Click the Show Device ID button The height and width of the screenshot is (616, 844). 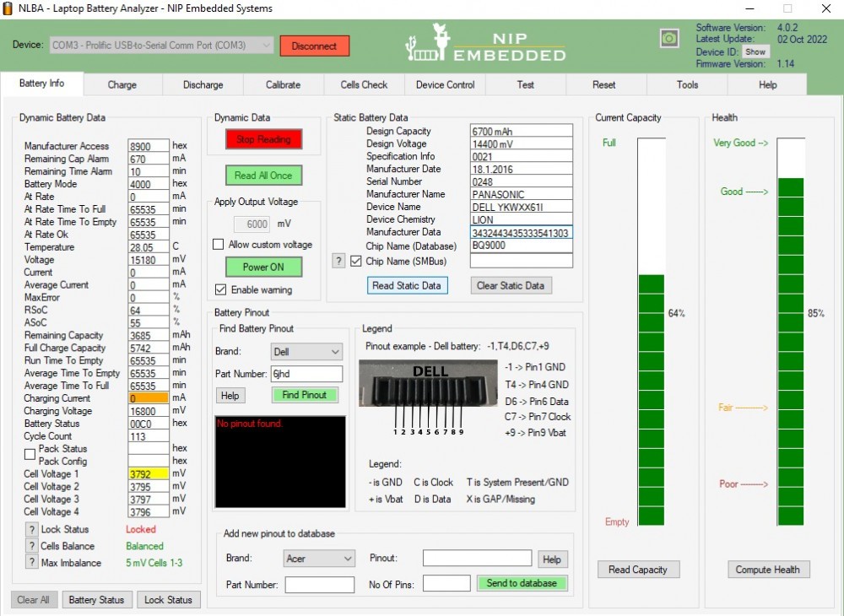pyautogui.click(x=755, y=51)
